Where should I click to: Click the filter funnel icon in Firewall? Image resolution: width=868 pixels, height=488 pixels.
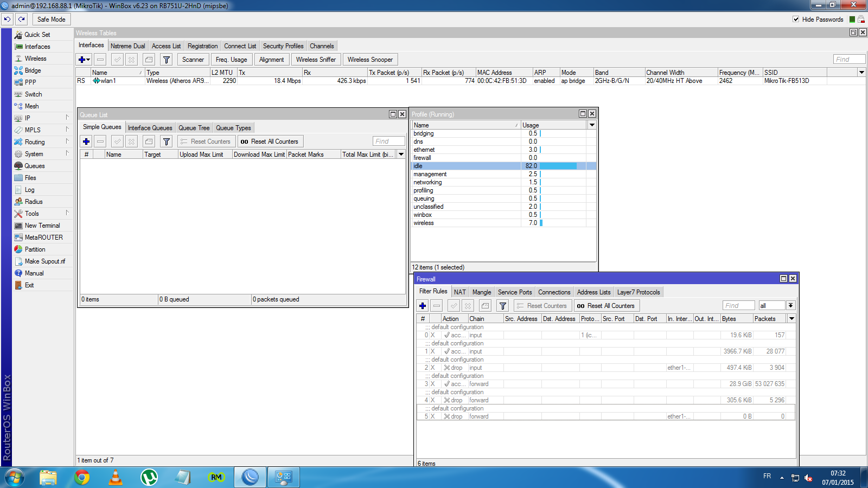[x=503, y=306]
